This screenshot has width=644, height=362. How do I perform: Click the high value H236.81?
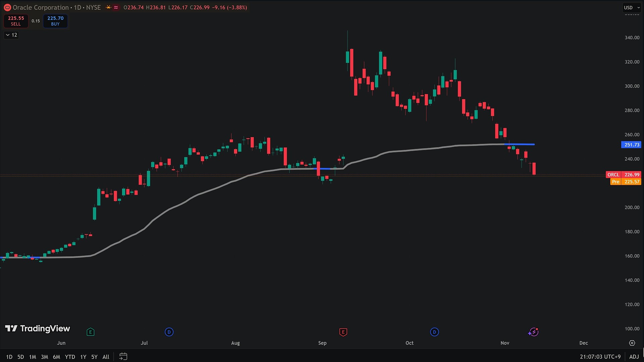coord(156,7)
